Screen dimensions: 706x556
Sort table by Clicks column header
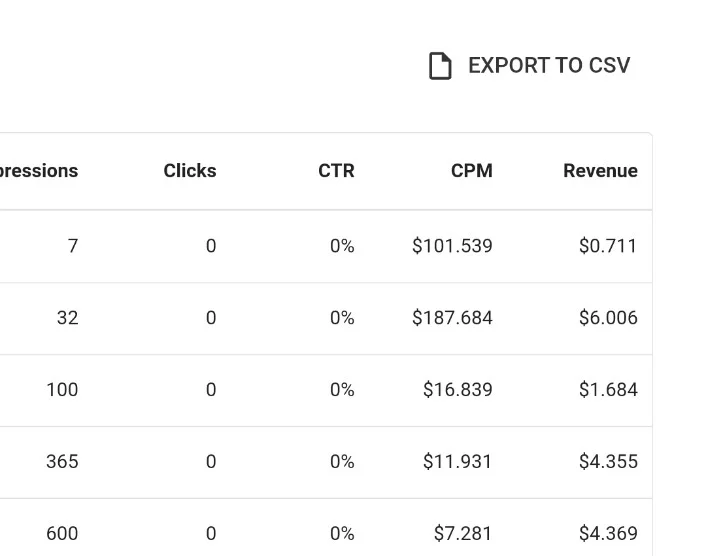click(x=190, y=171)
